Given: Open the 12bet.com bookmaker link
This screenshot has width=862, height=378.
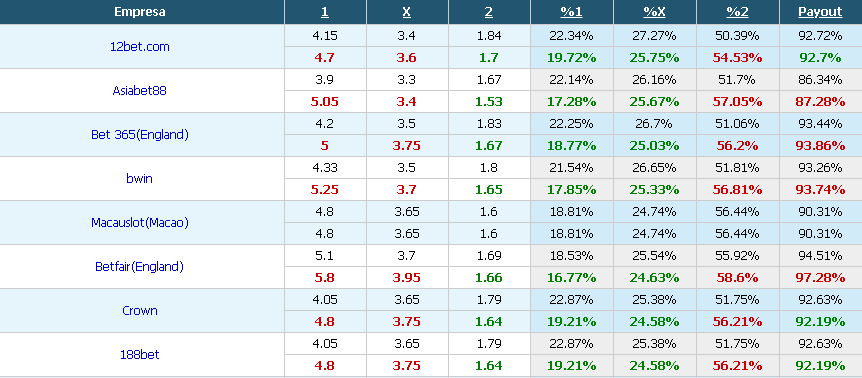Looking at the screenshot, I should (140, 47).
